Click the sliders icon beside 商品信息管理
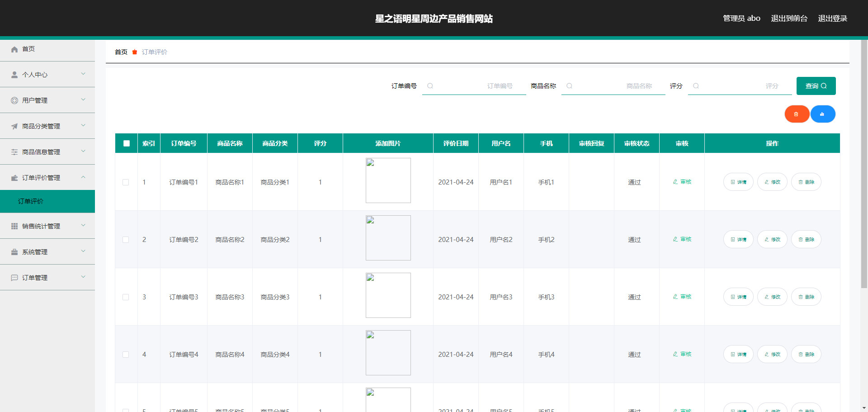This screenshot has height=412, width=868. pos(14,152)
